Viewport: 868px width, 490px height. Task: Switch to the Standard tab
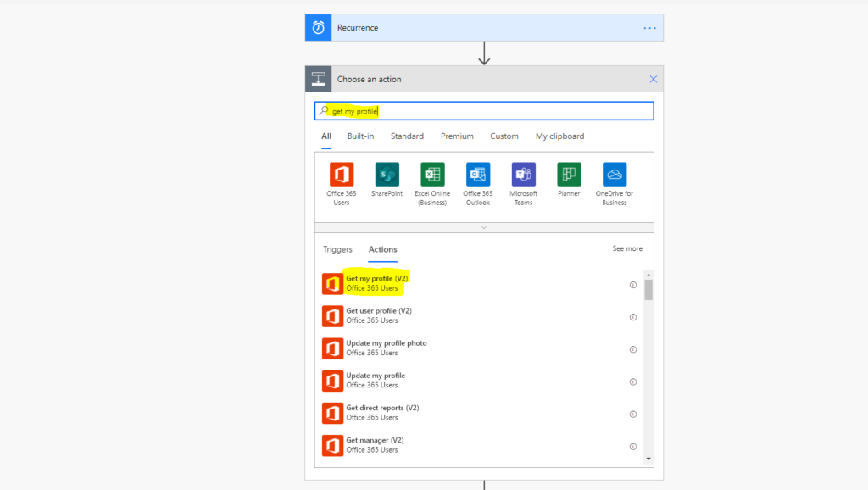click(x=407, y=136)
